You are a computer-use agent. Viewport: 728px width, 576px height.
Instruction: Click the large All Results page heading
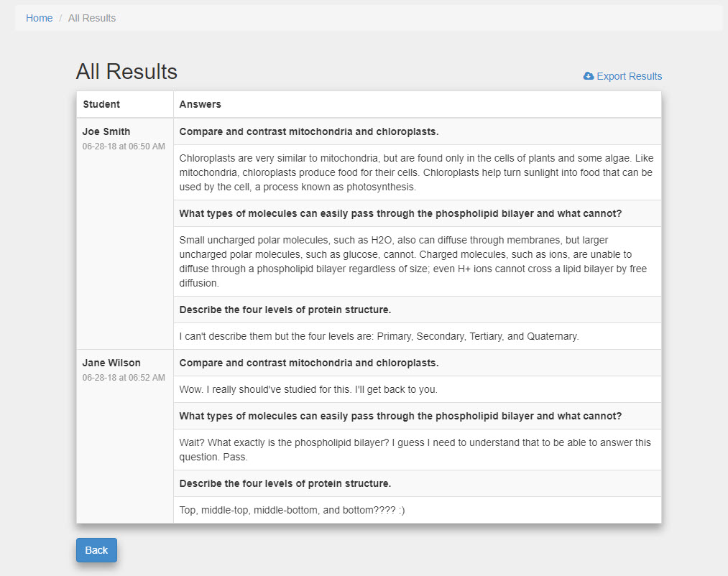tap(126, 72)
